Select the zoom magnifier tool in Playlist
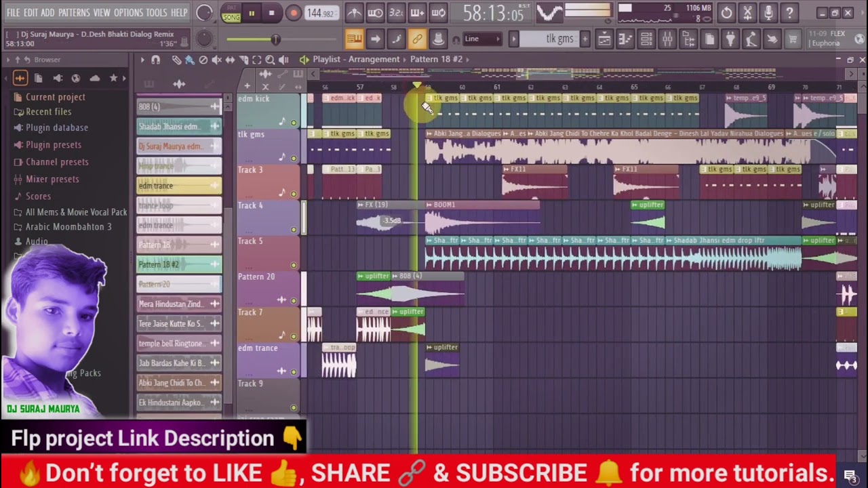Image resolution: width=868 pixels, height=488 pixels. coord(270,60)
